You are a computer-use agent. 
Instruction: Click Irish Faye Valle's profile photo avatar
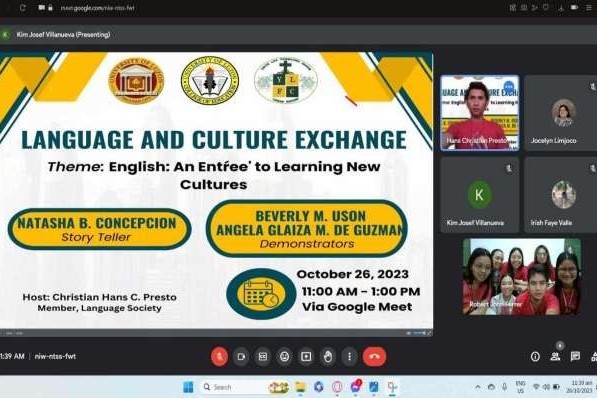pyautogui.click(x=564, y=195)
